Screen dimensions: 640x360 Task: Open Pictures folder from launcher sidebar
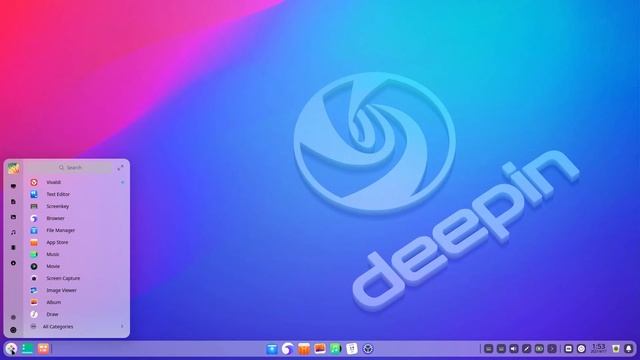tap(13, 217)
